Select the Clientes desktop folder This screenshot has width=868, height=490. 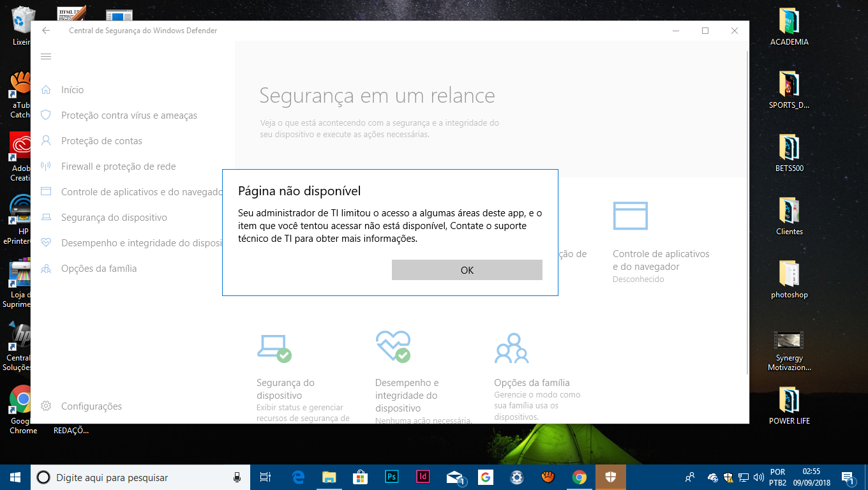click(789, 217)
